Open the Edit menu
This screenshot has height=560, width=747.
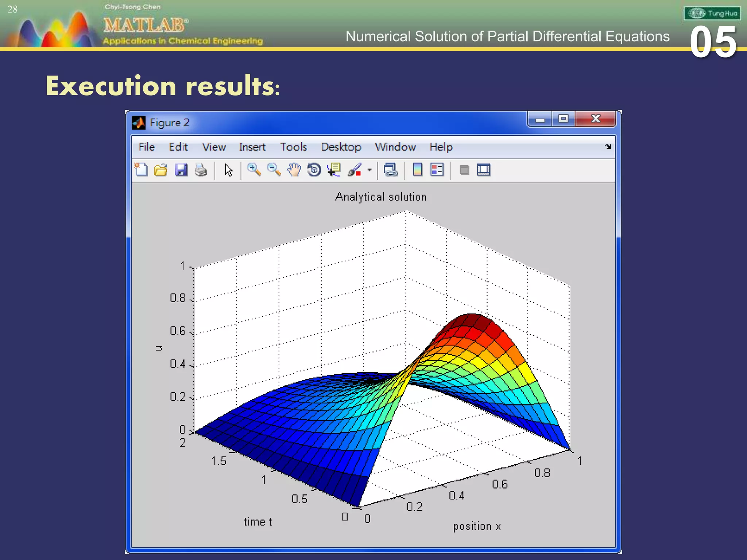click(x=178, y=147)
